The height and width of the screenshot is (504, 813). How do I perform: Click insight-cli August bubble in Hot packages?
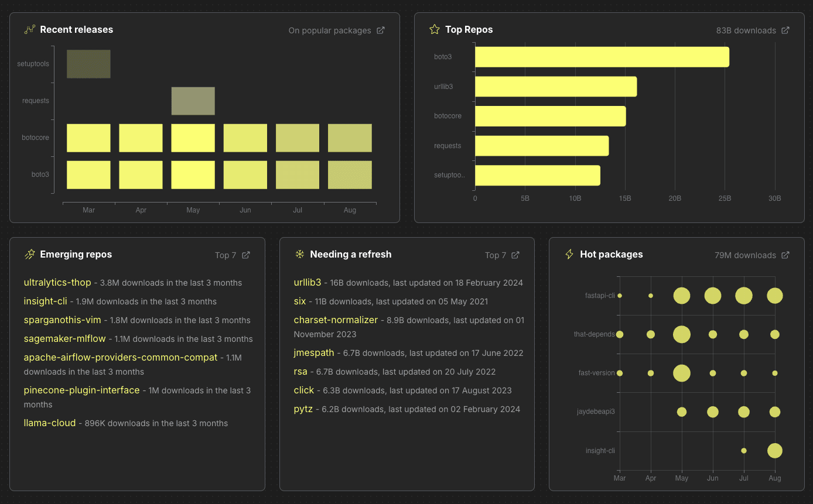pyautogui.click(x=775, y=451)
